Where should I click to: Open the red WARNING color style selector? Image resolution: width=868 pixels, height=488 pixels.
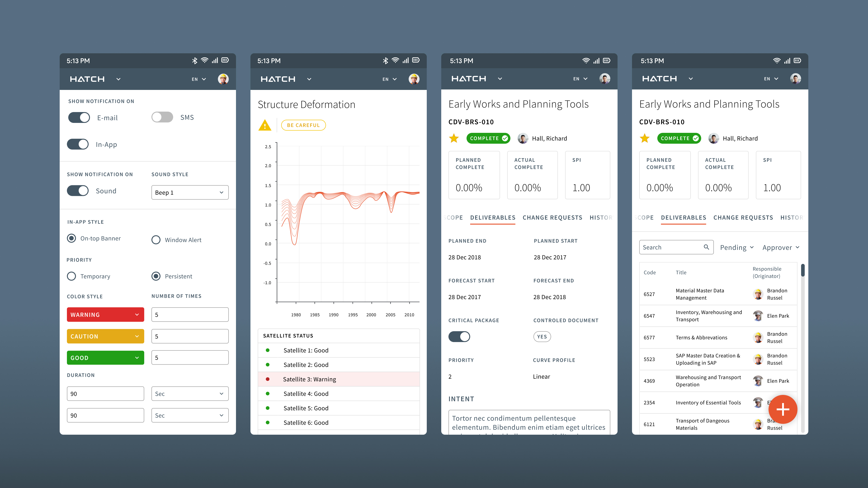[105, 314]
